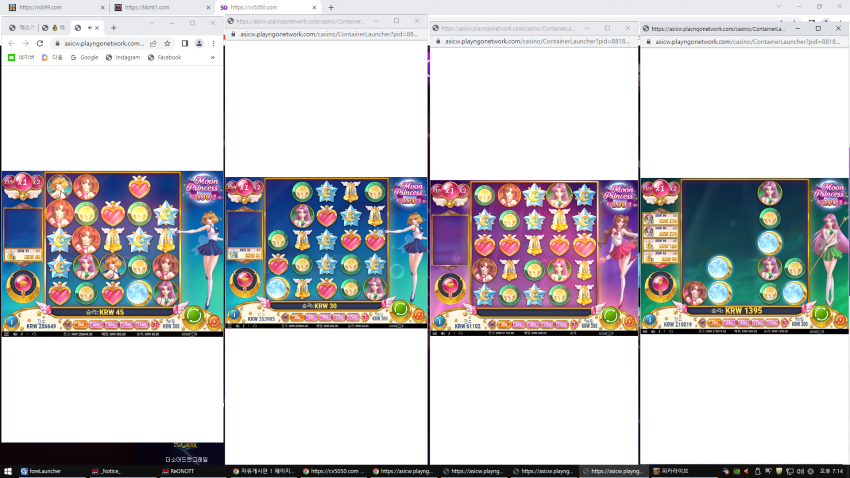Bookmark this page with the star icon
850x478 pixels.
(168, 43)
